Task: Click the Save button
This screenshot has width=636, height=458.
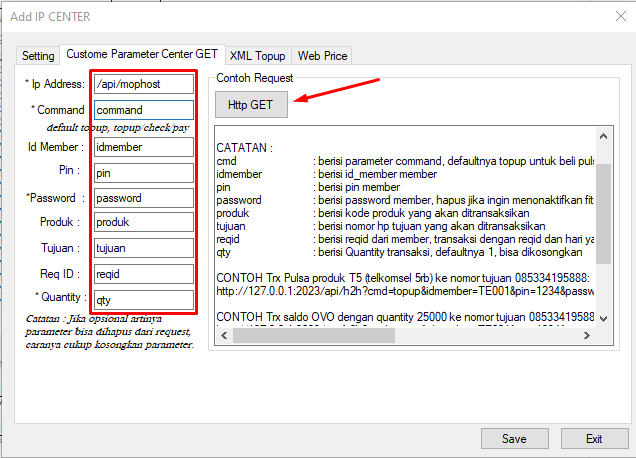Action: [514, 438]
